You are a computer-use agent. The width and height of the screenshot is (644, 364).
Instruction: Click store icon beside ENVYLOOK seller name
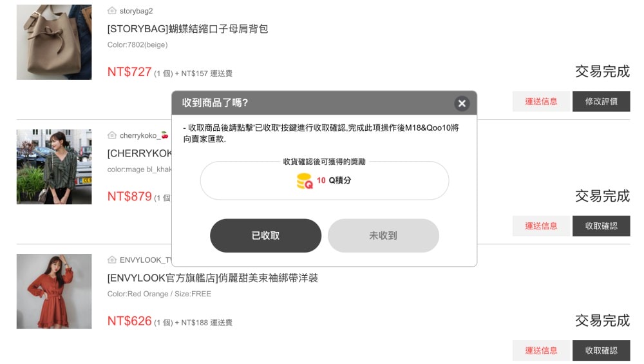click(x=112, y=260)
